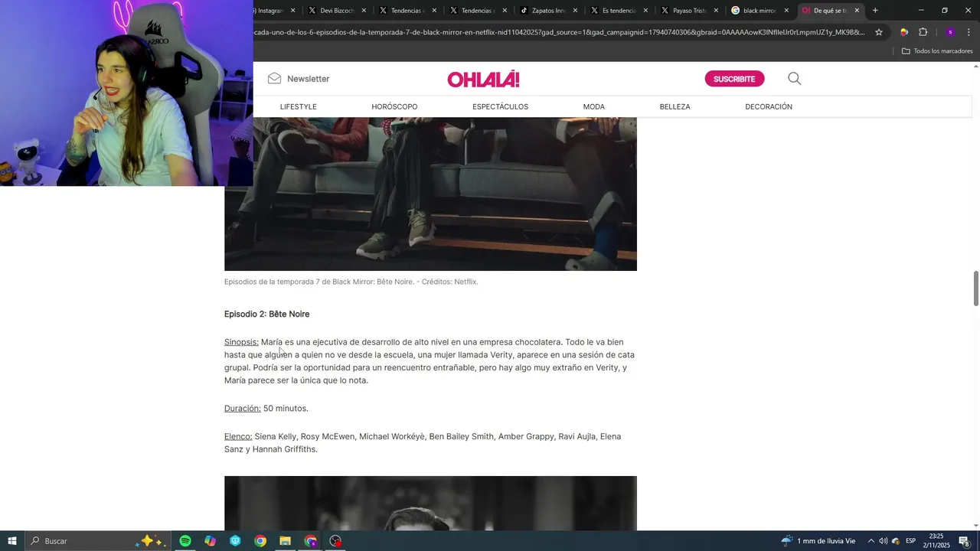Close the Payaso Triste tab
This screenshot has width=980, height=551.
point(716,11)
